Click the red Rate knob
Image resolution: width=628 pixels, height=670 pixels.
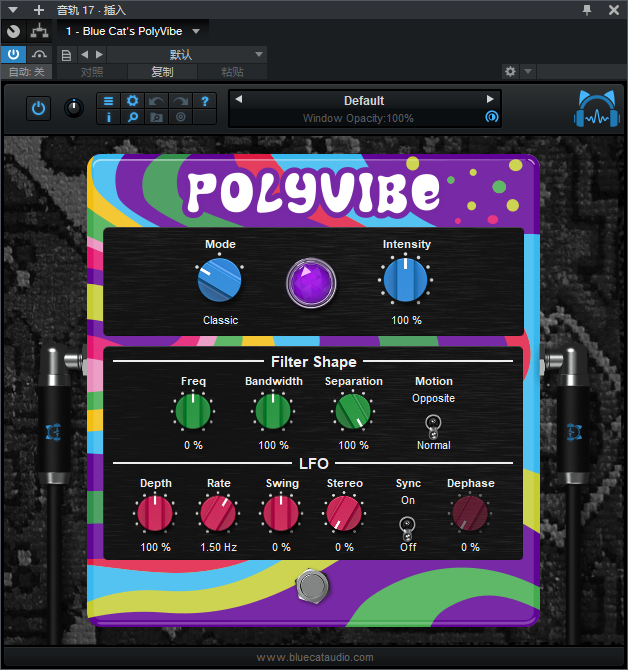pos(218,513)
